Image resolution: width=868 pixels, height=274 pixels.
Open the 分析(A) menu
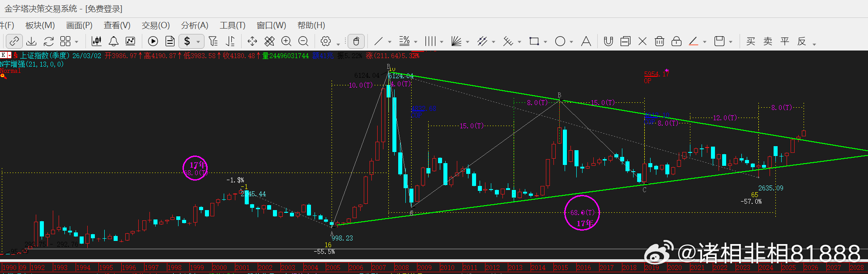pos(195,25)
